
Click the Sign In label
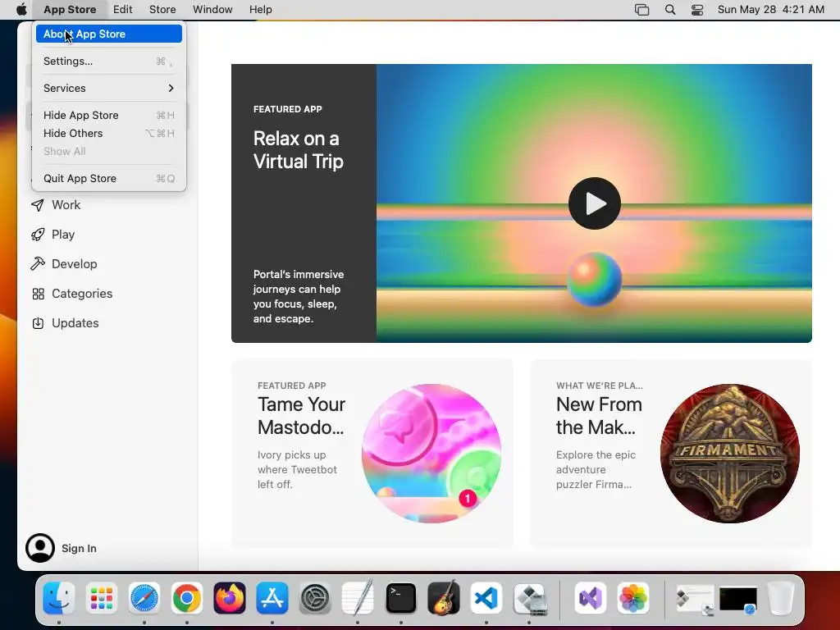coord(79,548)
